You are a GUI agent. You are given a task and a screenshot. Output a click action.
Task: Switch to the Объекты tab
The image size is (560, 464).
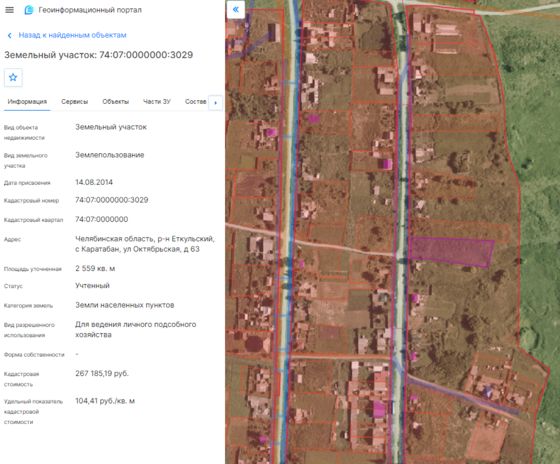point(116,102)
